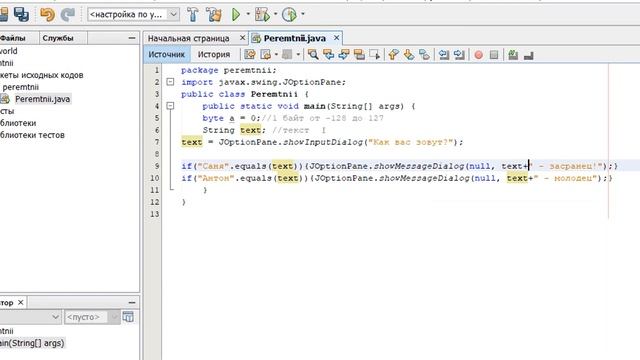Go to previous bookmark arrow icon

[x=393, y=54]
